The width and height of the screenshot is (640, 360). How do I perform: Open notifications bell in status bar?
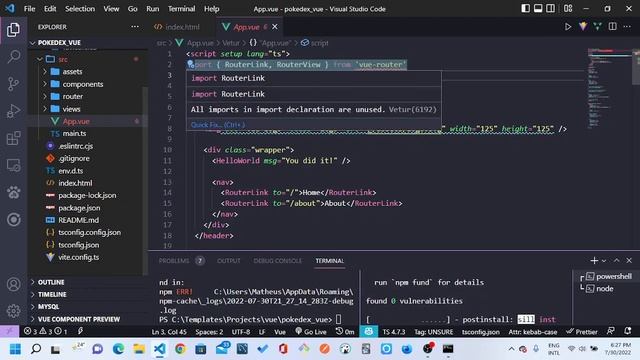[x=627, y=331]
